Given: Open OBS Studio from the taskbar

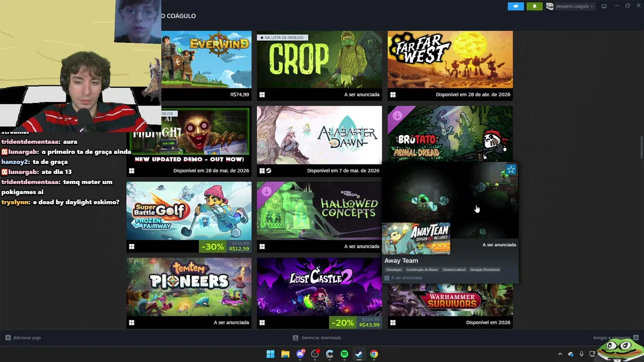Looking at the screenshot, I should click(x=315, y=354).
